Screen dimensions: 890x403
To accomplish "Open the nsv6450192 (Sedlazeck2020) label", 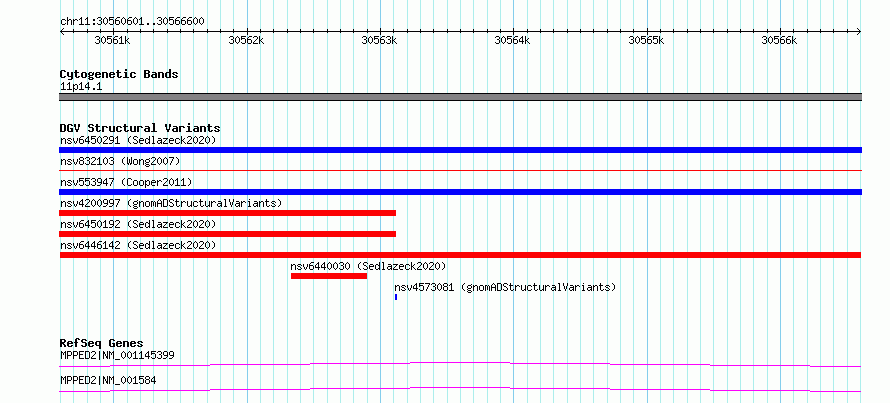I will 138,224.
